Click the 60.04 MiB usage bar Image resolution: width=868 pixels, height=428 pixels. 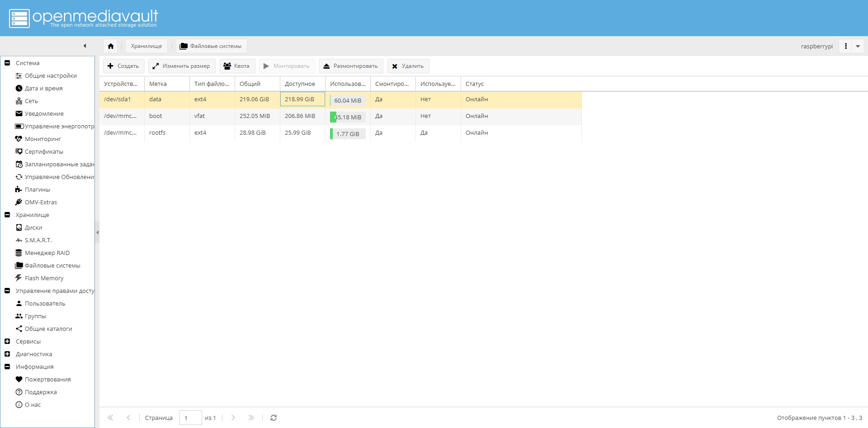[x=348, y=100]
